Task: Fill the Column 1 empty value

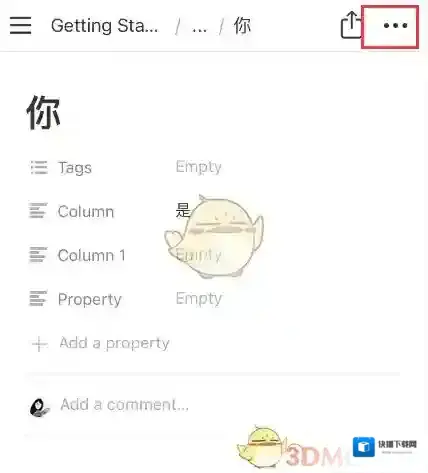Action: point(199,255)
